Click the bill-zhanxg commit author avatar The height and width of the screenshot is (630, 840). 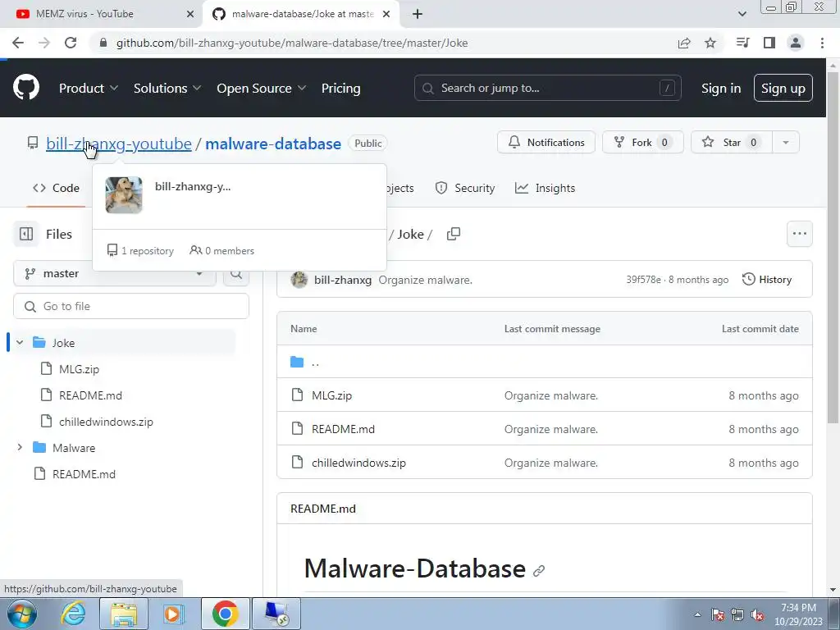point(299,280)
